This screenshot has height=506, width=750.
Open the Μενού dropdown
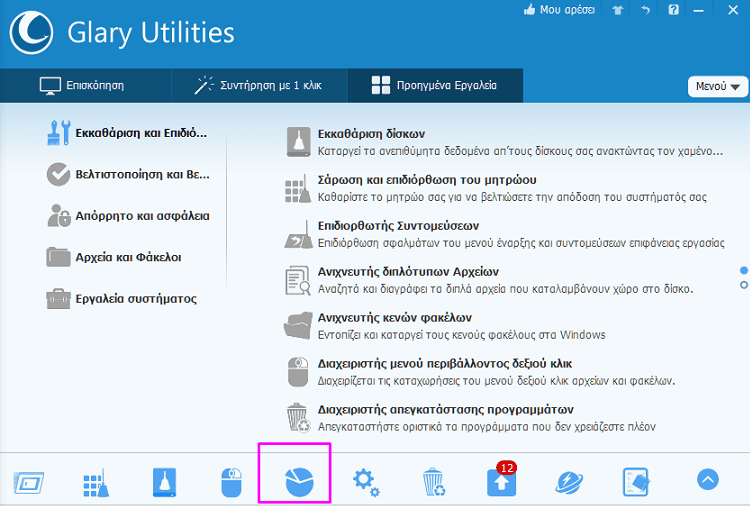coord(717,87)
